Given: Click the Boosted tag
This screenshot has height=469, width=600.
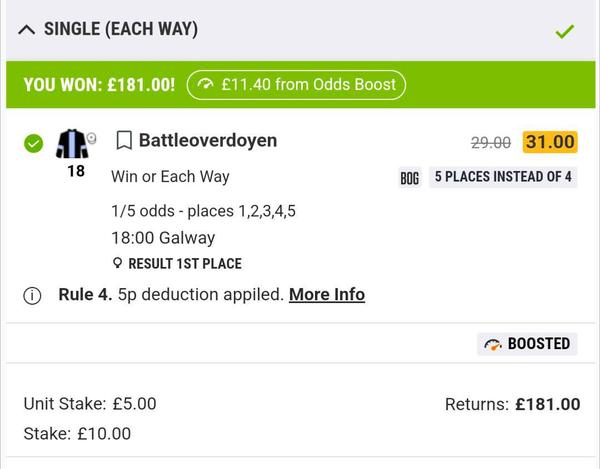Looking at the screenshot, I should 527,344.
